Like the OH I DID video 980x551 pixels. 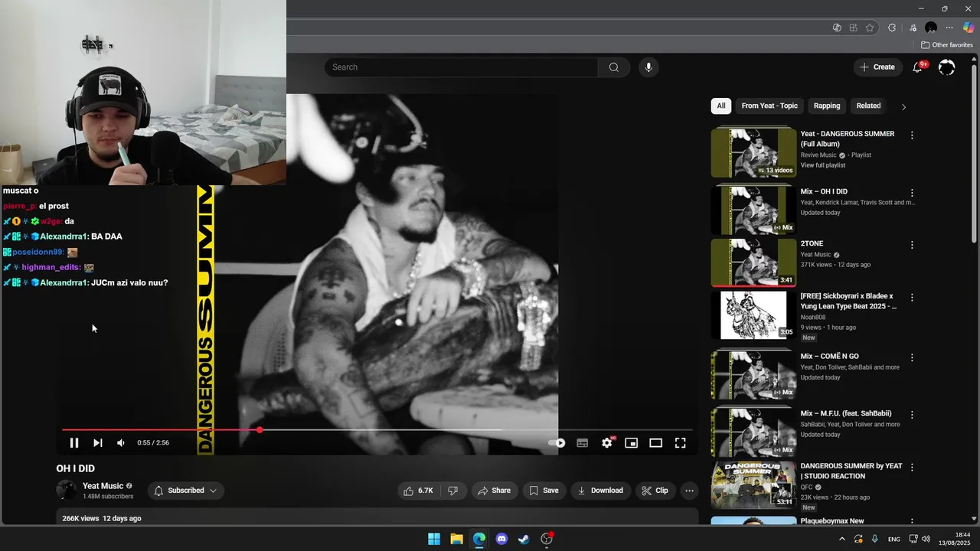click(x=420, y=491)
